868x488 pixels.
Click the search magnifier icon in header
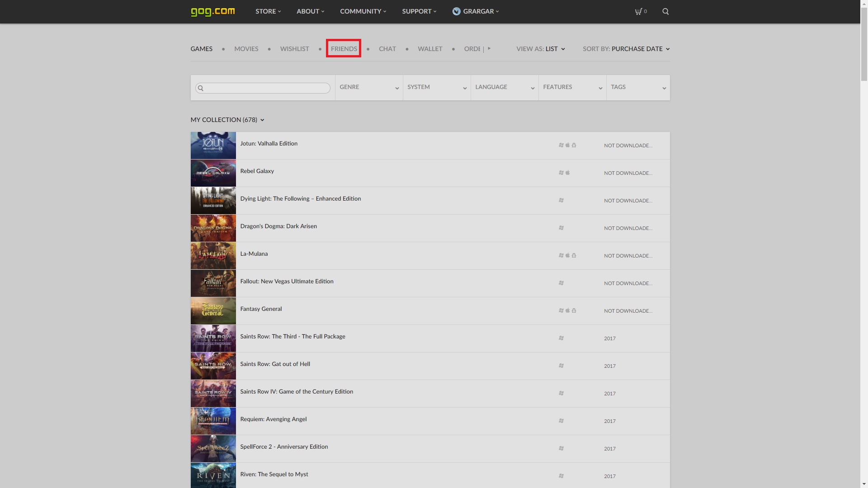[665, 11]
